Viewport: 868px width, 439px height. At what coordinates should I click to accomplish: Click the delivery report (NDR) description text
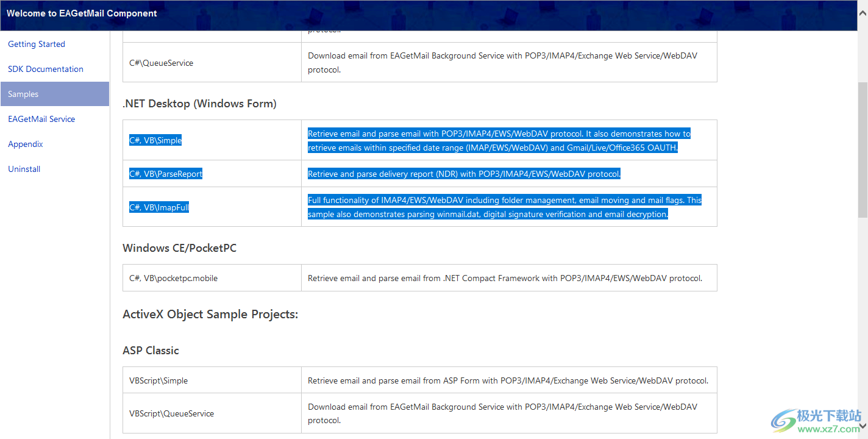[x=464, y=174]
